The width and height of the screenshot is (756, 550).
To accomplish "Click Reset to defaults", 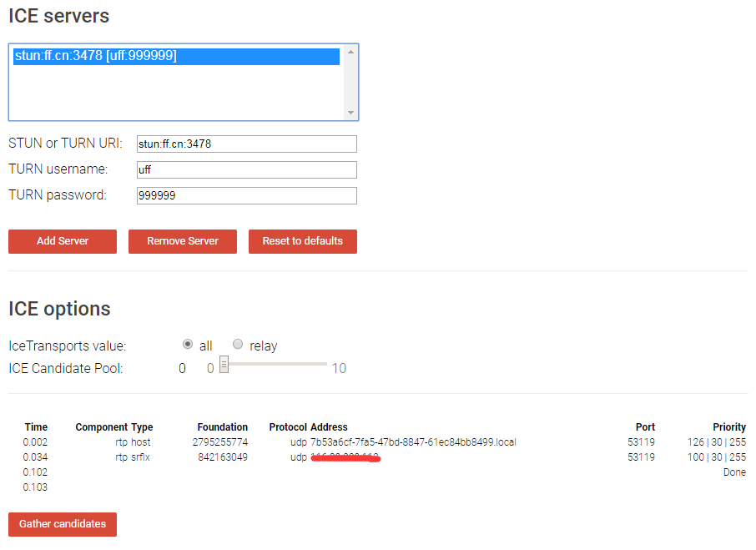I will tap(302, 241).
